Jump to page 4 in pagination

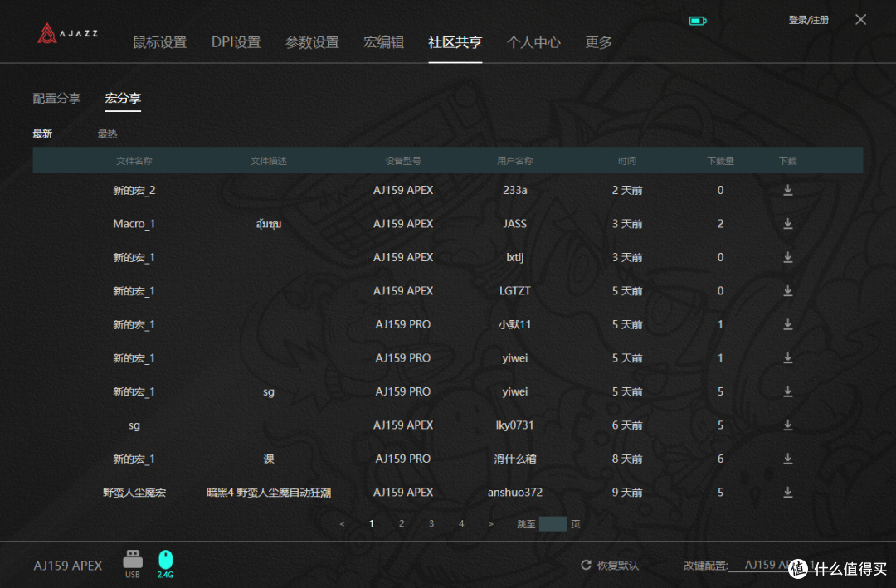click(461, 523)
